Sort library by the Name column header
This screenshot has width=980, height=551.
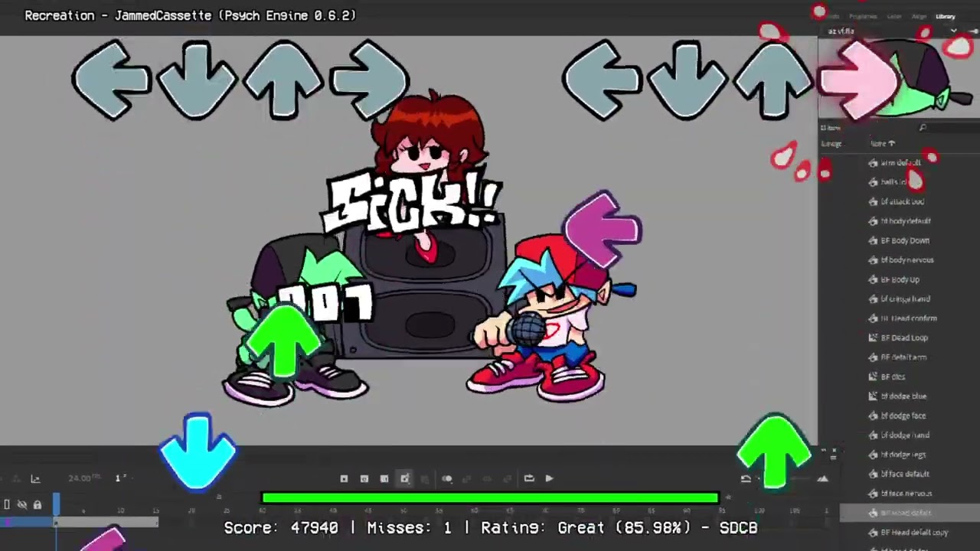pyautogui.click(x=882, y=144)
